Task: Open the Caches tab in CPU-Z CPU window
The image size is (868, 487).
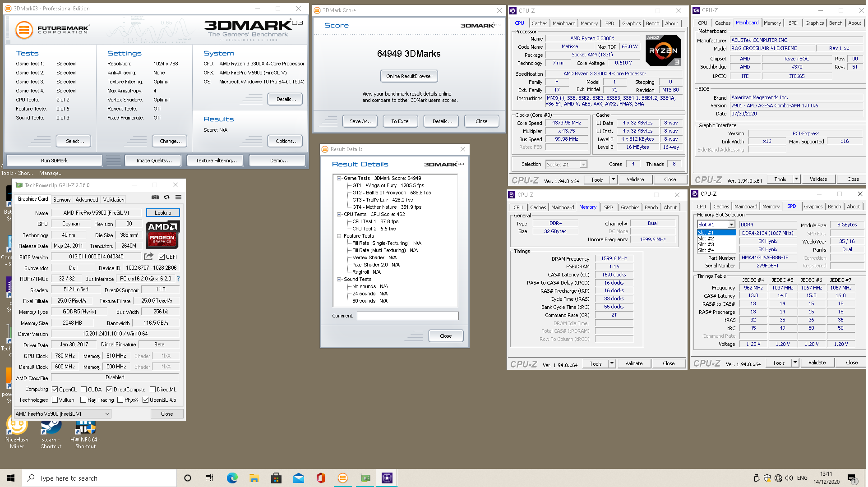Action: tap(539, 23)
